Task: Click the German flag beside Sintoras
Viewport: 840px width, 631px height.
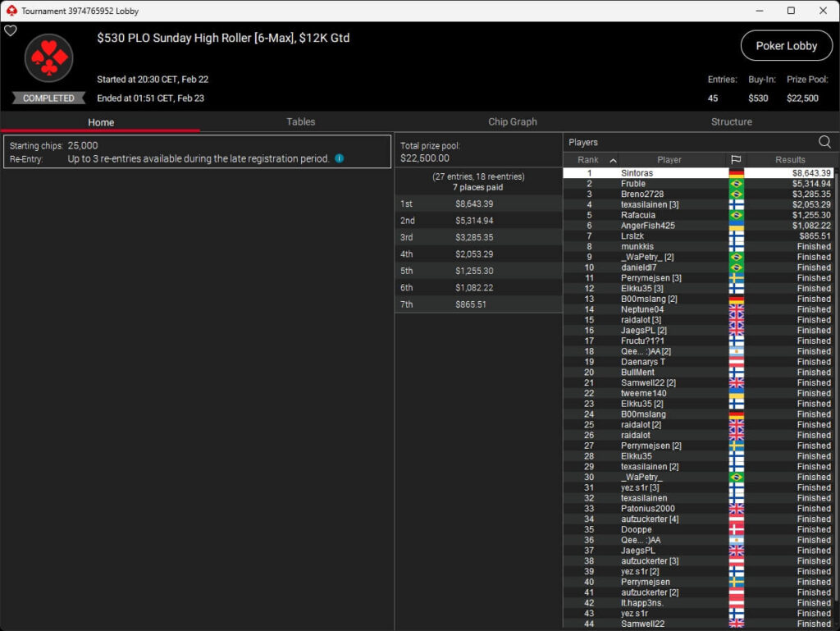Action: [x=736, y=173]
